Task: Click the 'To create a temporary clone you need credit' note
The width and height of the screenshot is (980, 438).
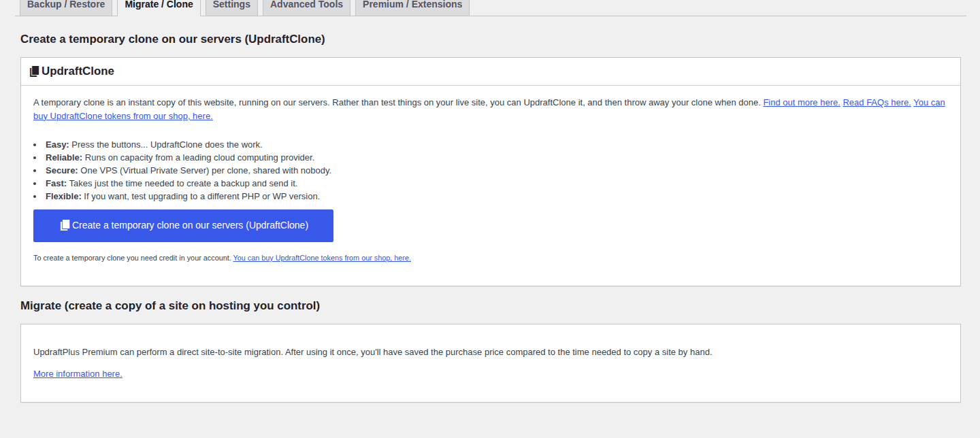Action: (132, 258)
